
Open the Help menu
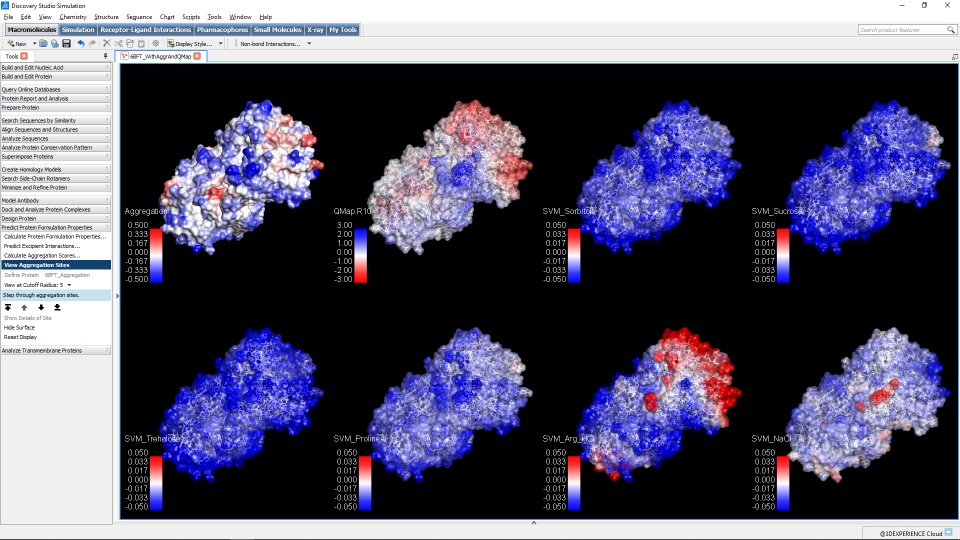(x=266, y=17)
